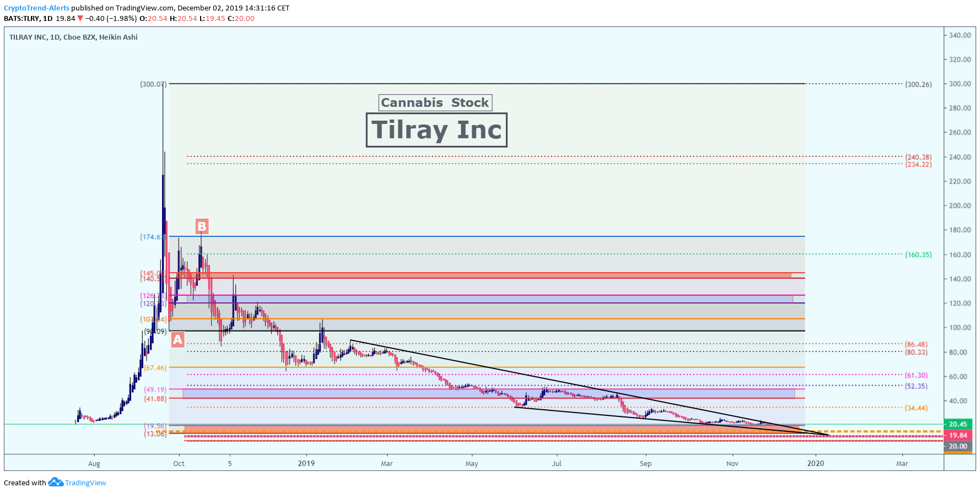Click the 'BATS:TLRY, 1D' symbol text
Viewport: 980px width, 493px height.
coord(28,18)
